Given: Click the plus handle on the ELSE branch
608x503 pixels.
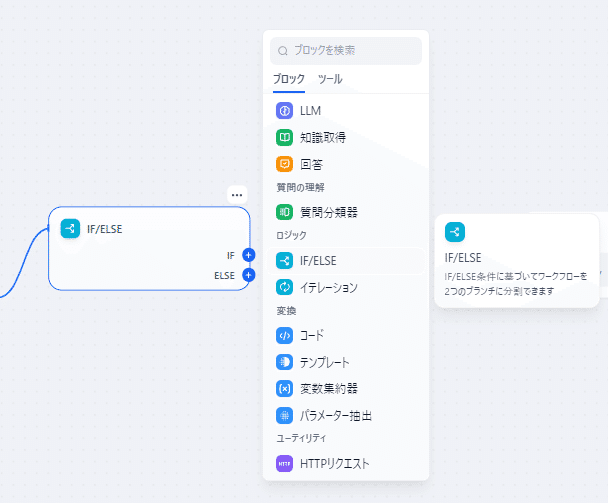Looking at the screenshot, I should click(x=249, y=274).
